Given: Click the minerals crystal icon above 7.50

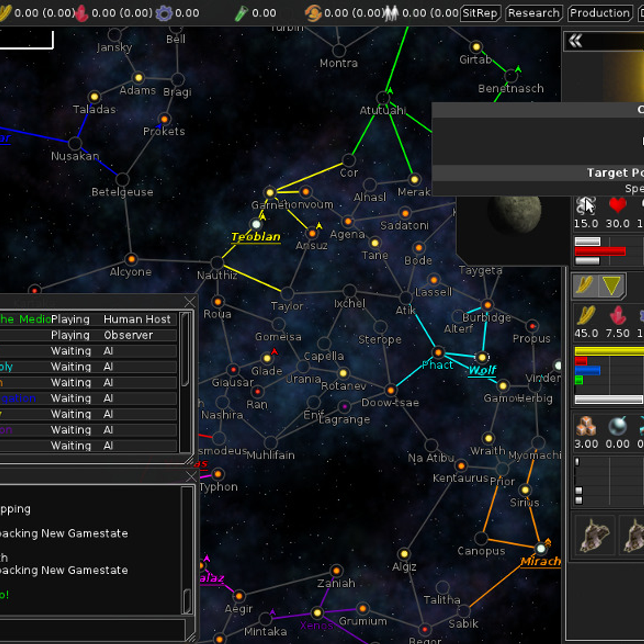Looking at the screenshot, I should click(618, 316).
